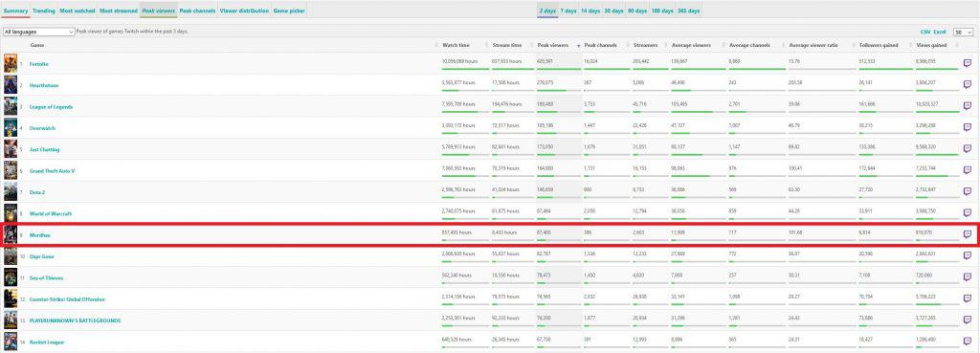The image size is (980, 353).
Task: Click the Hearthstone box art thumbnail
Action: click(11, 85)
